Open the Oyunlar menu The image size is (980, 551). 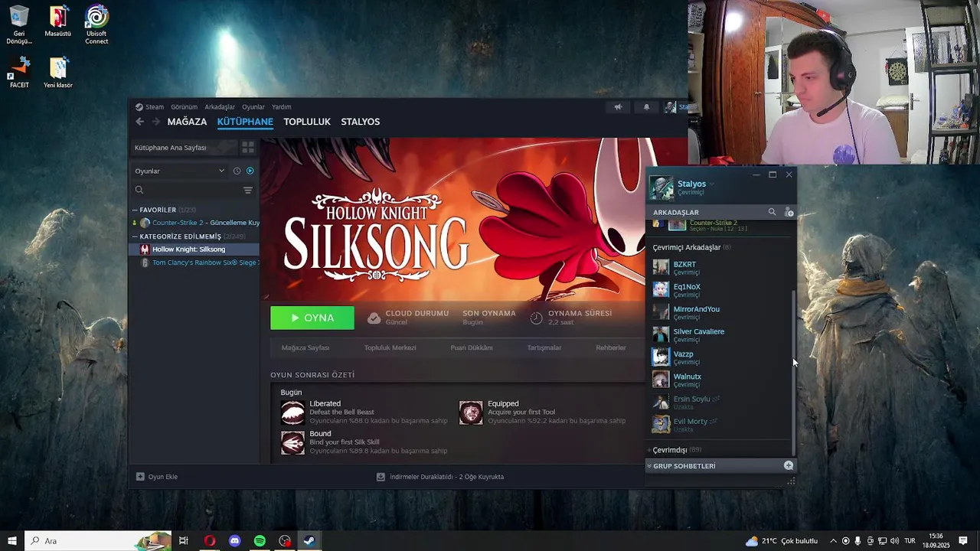coord(253,107)
